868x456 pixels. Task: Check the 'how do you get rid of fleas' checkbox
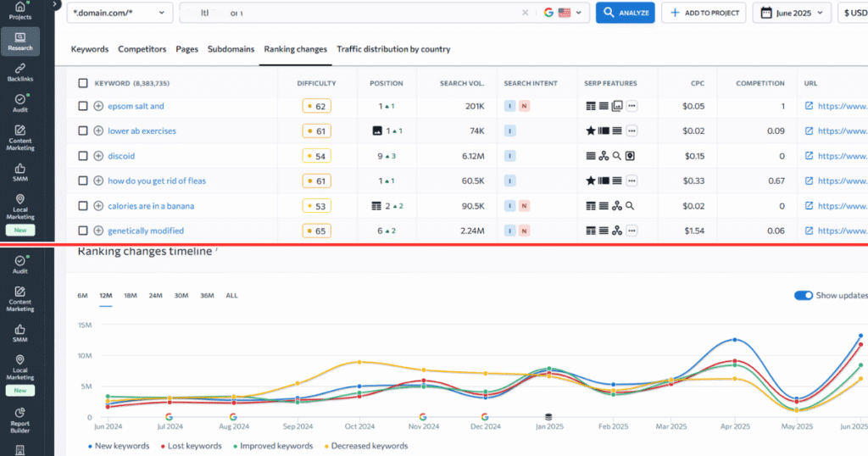tap(83, 181)
